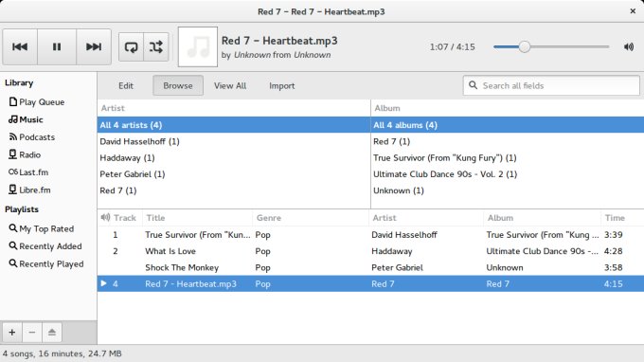Select Red 7 (1) in album browser
Screen dimensions: 644x362
click(x=508, y=141)
